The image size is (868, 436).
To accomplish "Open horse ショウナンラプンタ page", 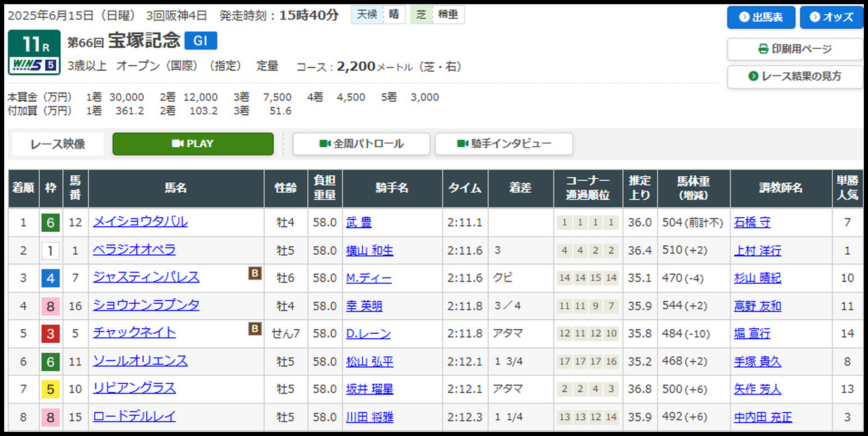I will point(146,305).
